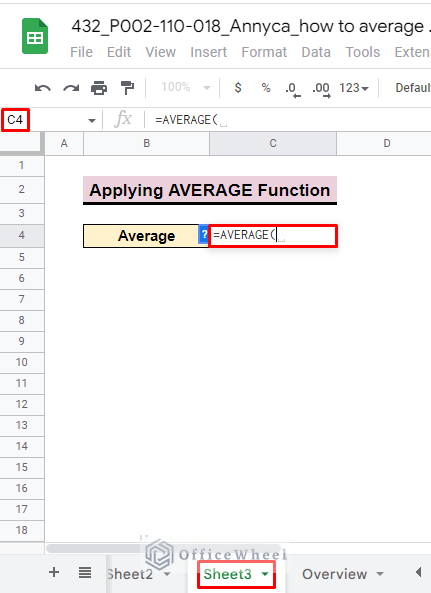Select column B header
Image resolution: width=431 pixels, height=593 pixels.
[x=147, y=143]
